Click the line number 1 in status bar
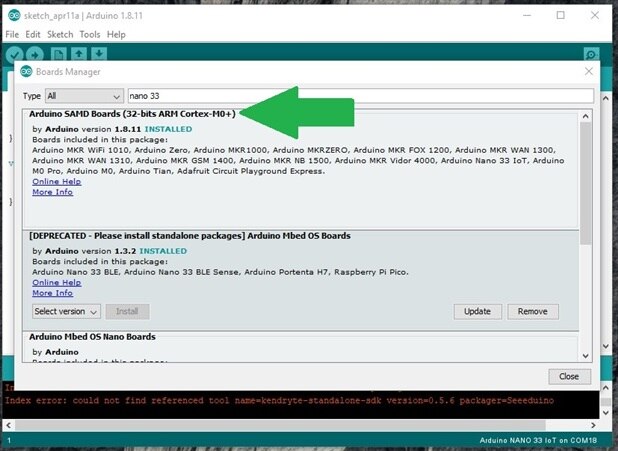The width and height of the screenshot is (618, 451). coord(9,440)
